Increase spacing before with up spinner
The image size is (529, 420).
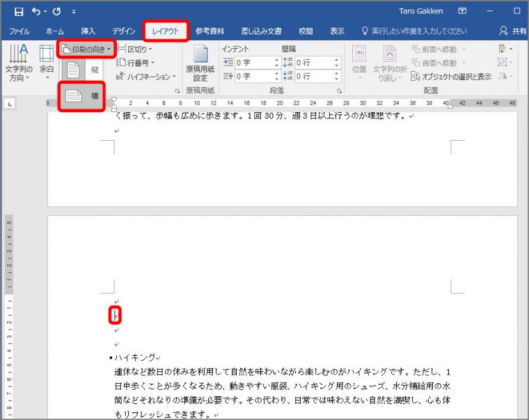tap(337, 60)
